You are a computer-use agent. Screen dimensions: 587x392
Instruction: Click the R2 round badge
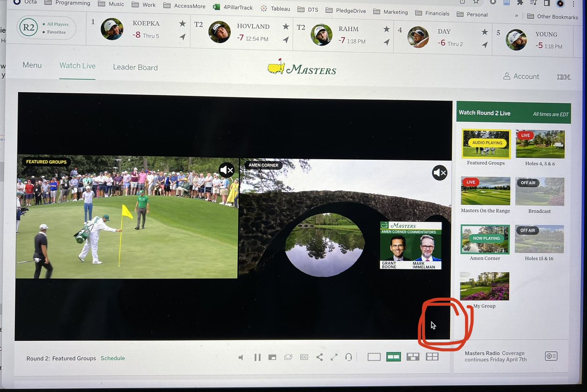[x=28, y=28]
